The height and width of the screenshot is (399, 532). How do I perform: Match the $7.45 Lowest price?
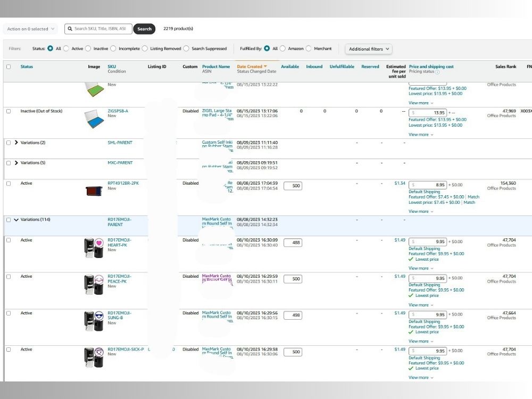(469, 202)
